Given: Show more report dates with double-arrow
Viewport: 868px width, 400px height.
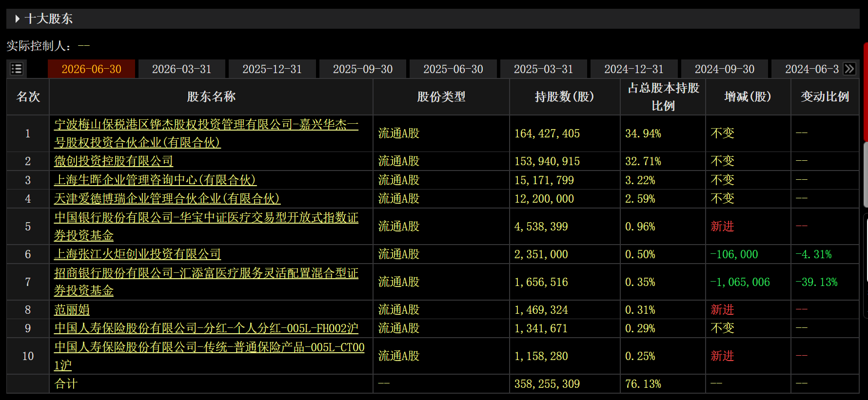Looking at the screenshot, I should 849,69.
